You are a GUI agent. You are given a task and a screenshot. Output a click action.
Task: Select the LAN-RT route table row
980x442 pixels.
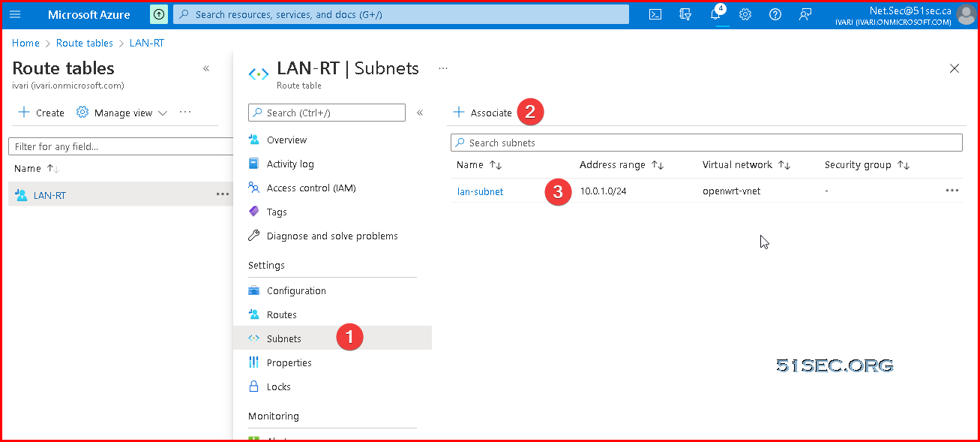(x=121, y=194)
